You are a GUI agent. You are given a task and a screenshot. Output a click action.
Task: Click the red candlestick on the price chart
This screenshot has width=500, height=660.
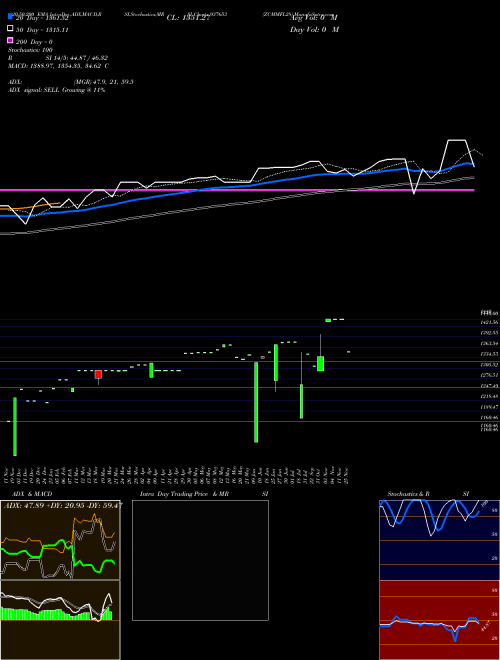98,374
